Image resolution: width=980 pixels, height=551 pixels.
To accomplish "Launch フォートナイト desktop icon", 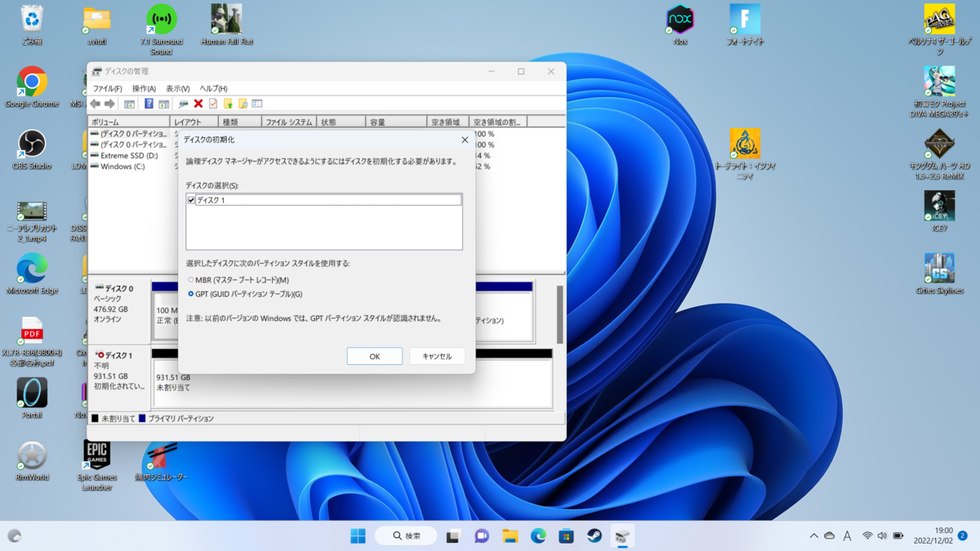I will click(745, 24).
